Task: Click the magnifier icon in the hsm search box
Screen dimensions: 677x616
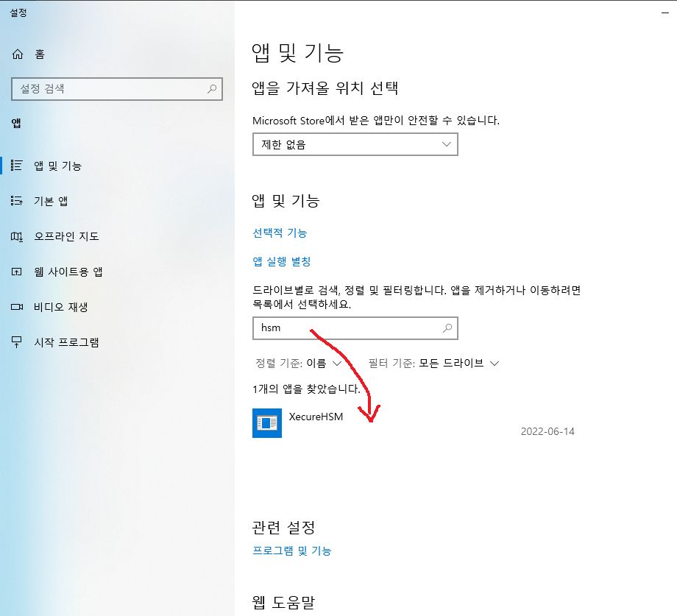Action: coord(447,328)
